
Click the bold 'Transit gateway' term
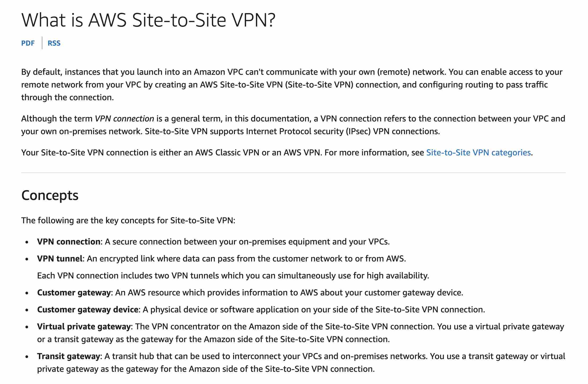68,356
